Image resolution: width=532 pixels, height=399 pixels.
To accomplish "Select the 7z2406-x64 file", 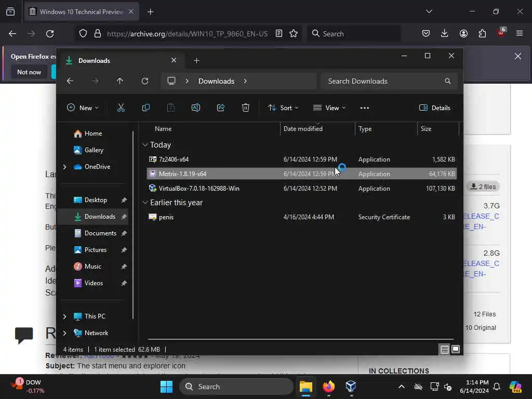I will (302, 159).
